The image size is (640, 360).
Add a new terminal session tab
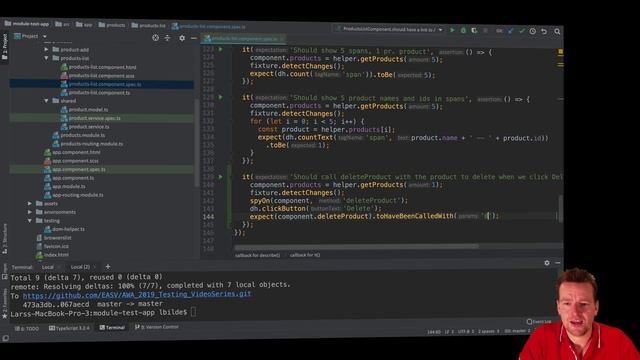(108, 267)
